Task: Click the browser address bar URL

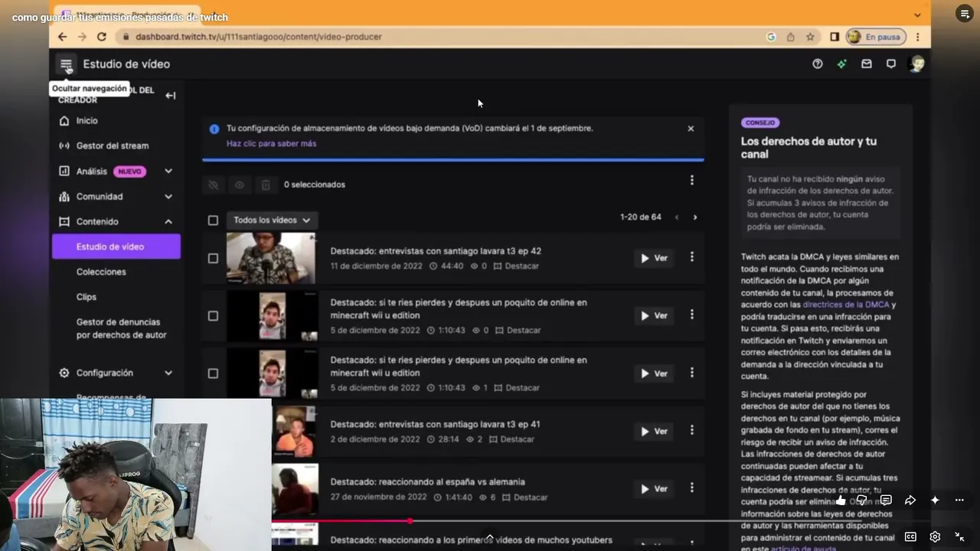Action: pos(258,37)
